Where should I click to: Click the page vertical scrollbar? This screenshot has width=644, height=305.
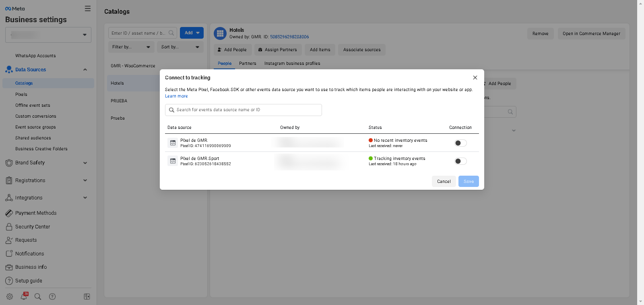point(640,152)
